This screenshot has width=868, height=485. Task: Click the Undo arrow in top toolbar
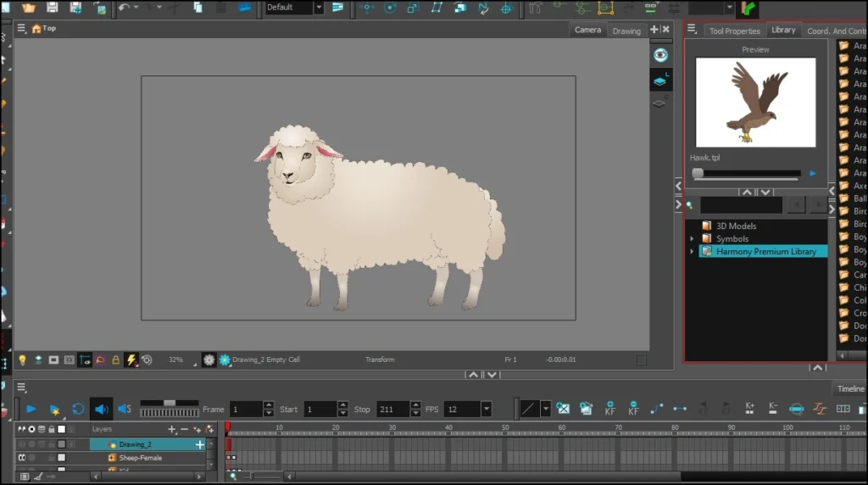[x=124, y=7]
